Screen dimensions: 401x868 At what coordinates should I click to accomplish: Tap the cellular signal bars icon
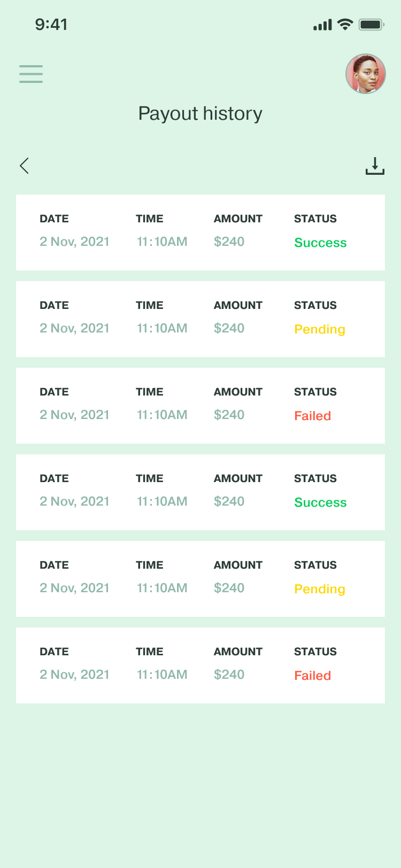pyautogui.click(x=322, y=25)
